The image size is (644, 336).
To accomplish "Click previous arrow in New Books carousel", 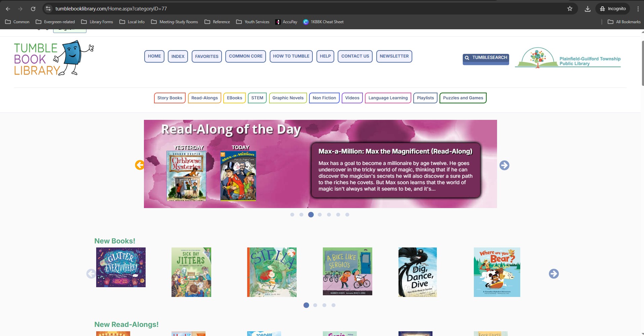I will [91, 274].
